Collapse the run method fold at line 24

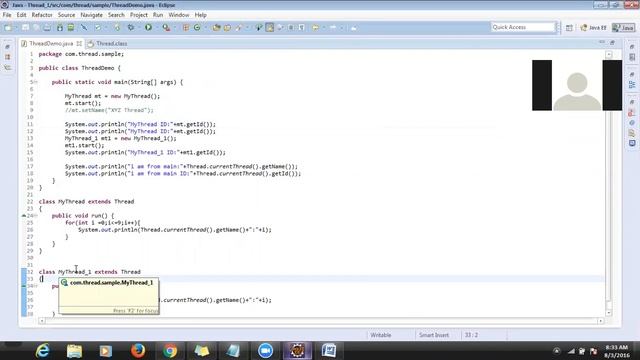pos(36,216)
